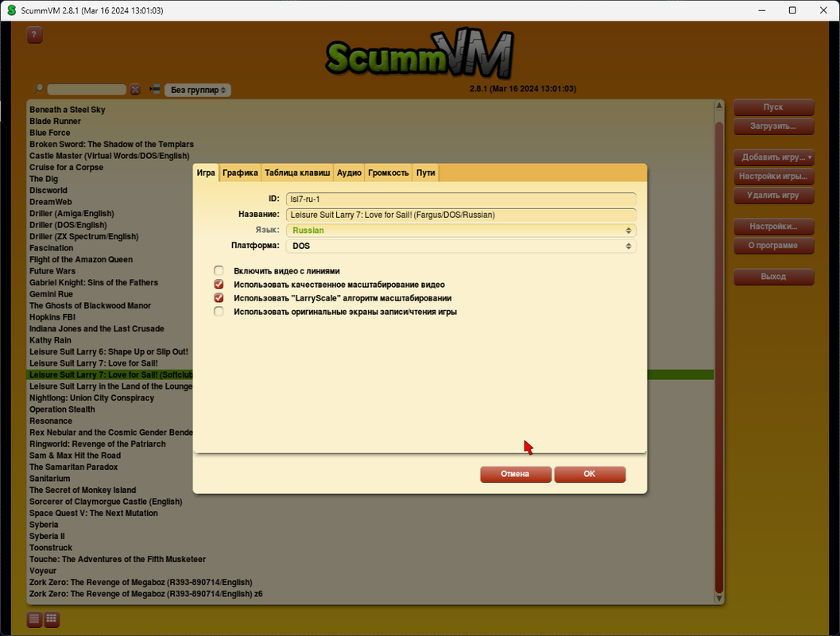Open the global Настройки button
This screenshot has height=636, width=840.
tap(773, 227)
